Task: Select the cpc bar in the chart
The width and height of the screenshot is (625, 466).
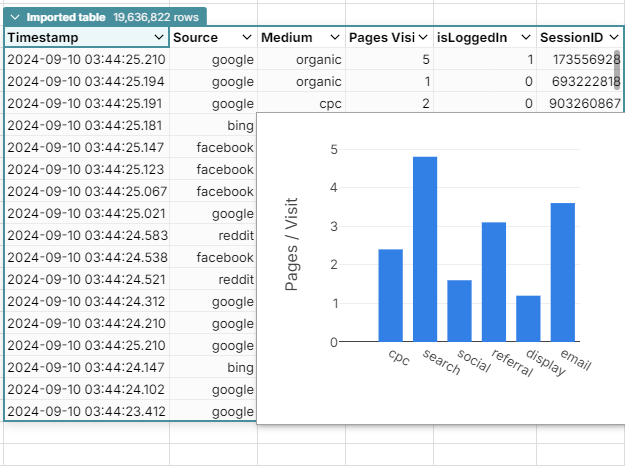Action: click(x=390, y=295)
